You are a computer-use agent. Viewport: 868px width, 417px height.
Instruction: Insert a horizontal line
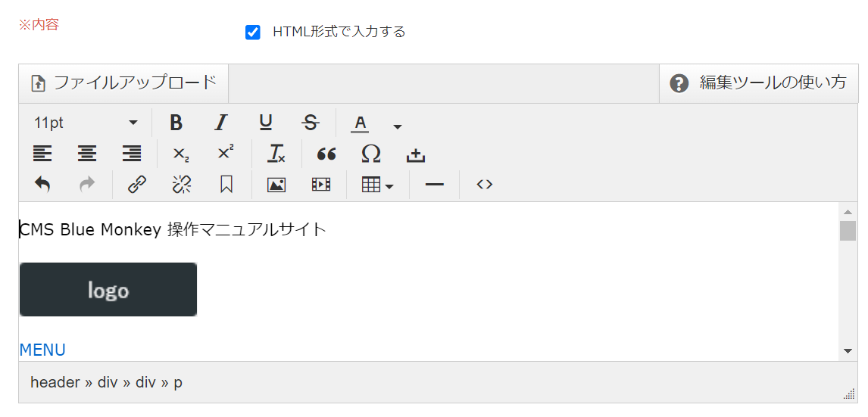pos(435,184)
